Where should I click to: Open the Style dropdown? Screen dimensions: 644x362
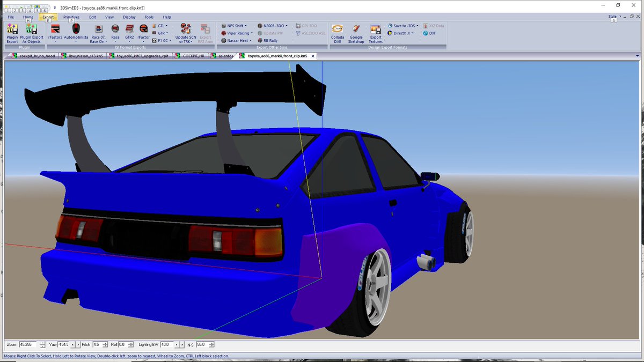point(614,17)
